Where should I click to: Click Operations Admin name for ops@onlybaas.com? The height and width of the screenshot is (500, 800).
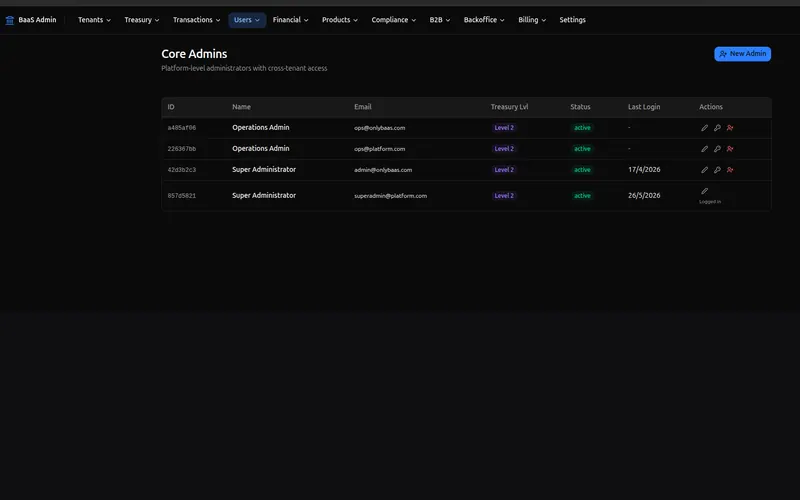click(261, 128)
